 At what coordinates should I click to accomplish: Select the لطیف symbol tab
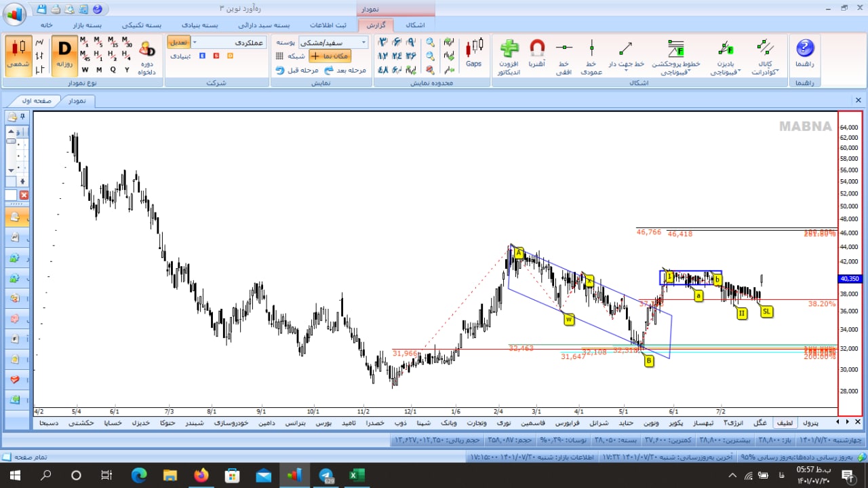coord(785,422)
